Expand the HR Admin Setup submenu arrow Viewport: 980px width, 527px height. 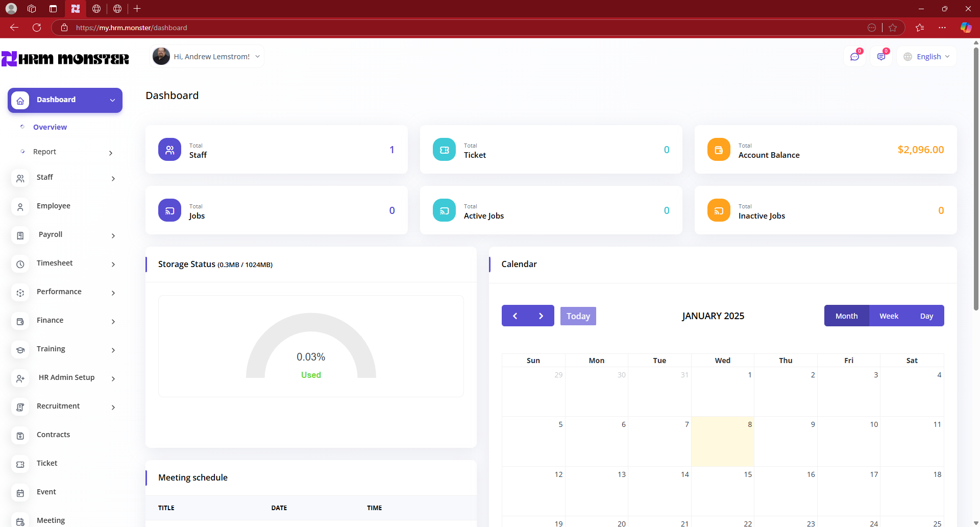click(x=113, y=378)
